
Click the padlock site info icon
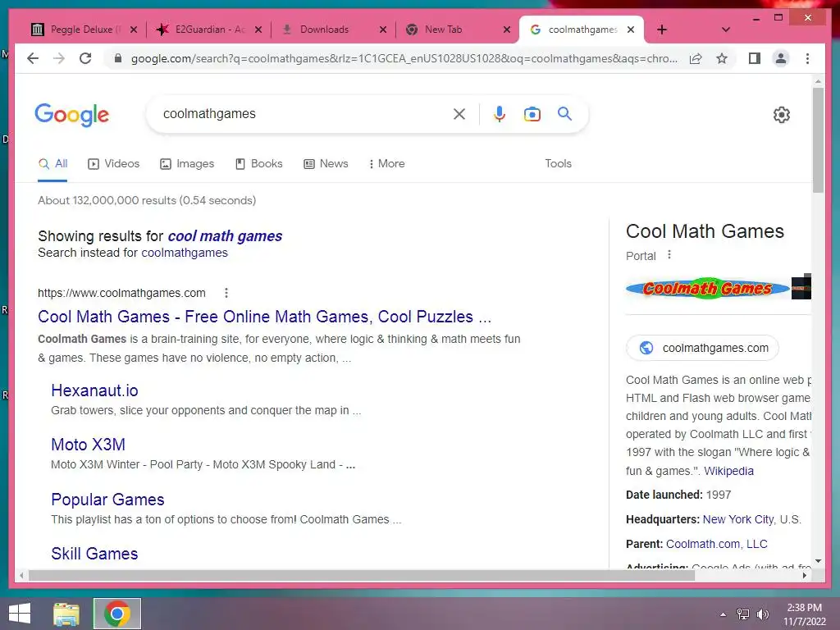click(x=118, y=58)
